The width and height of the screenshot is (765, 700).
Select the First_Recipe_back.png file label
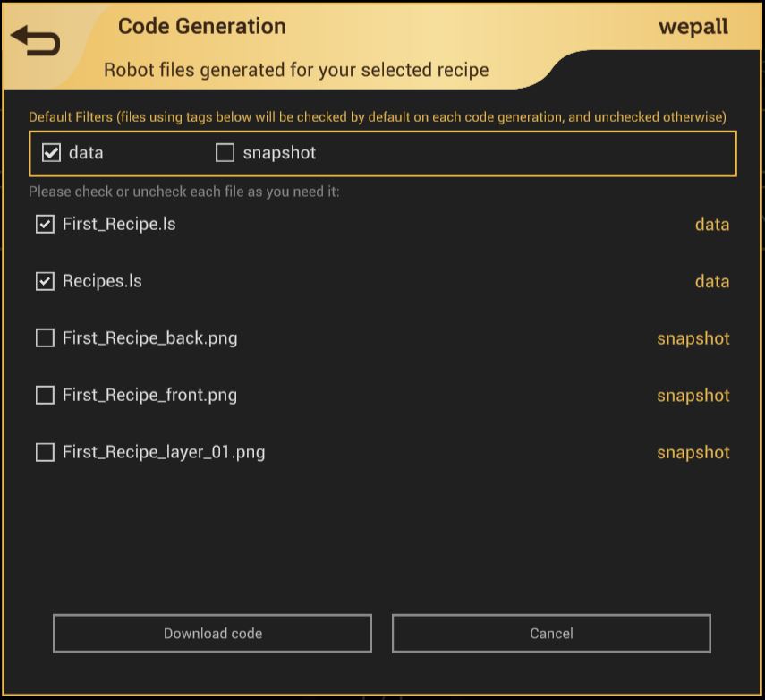149,338
